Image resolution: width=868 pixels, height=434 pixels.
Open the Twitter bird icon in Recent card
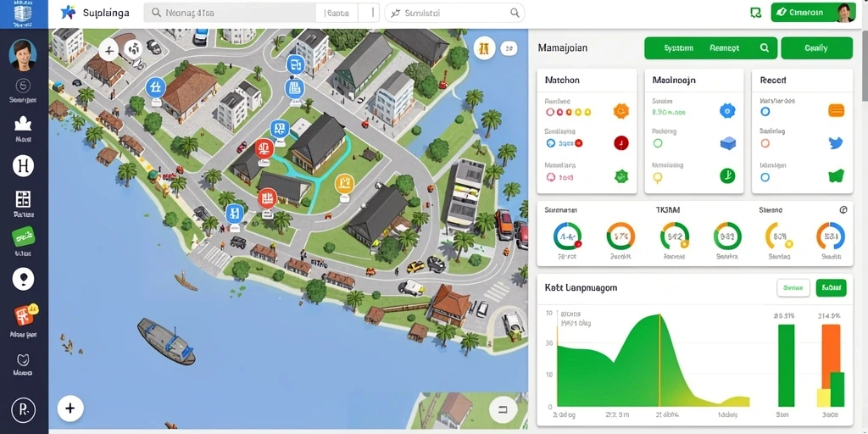[x=836, y=143]
